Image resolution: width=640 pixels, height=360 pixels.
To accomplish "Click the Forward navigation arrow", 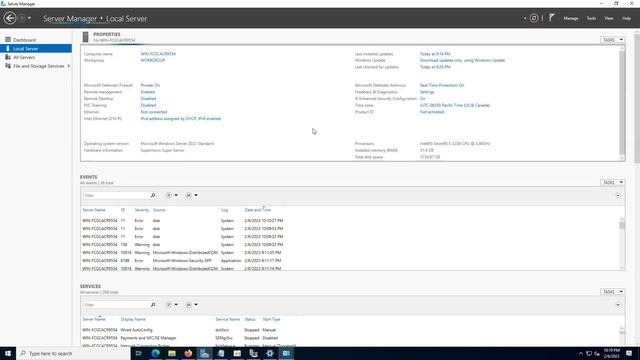I will [x=22, y=18].
